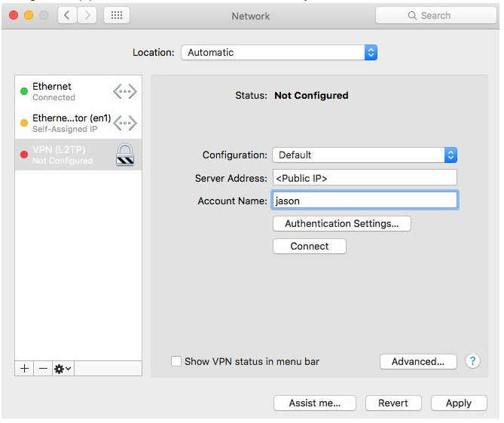
Task: Click the Advanced button
Action: pos(418,361)
